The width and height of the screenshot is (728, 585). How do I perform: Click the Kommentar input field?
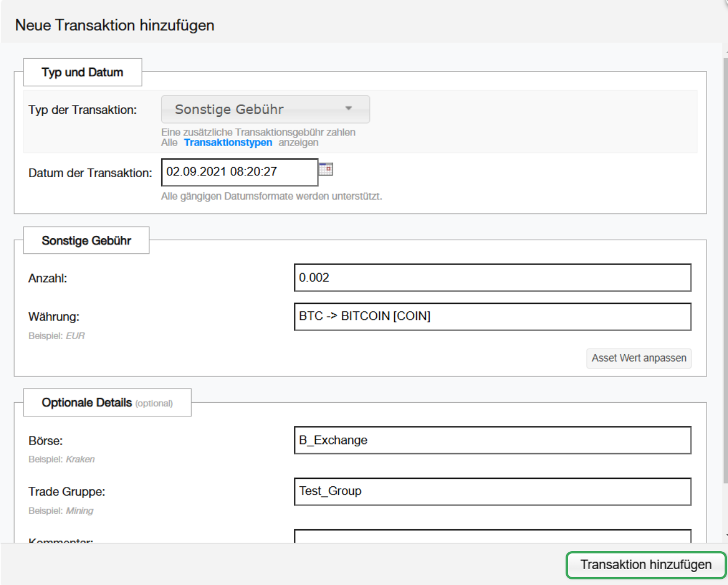coord(492,536)
